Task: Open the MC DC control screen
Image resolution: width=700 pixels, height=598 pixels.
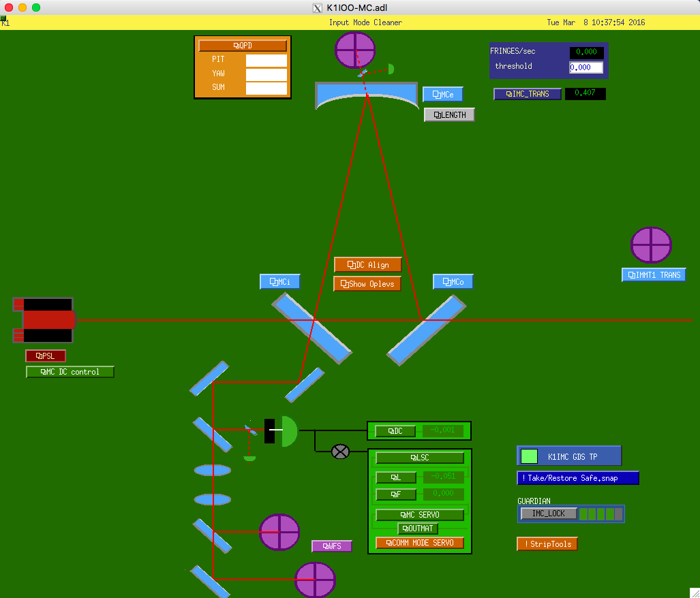Action: coord(70,372)
